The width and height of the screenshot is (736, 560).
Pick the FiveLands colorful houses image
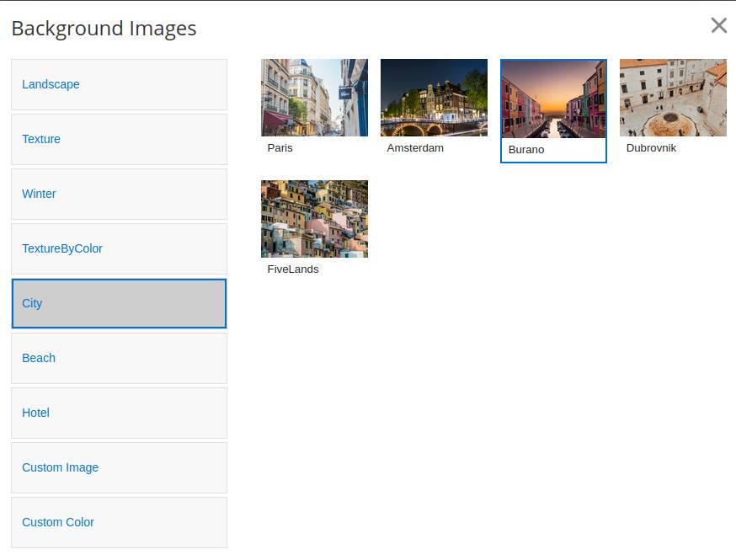pos(314,219)
